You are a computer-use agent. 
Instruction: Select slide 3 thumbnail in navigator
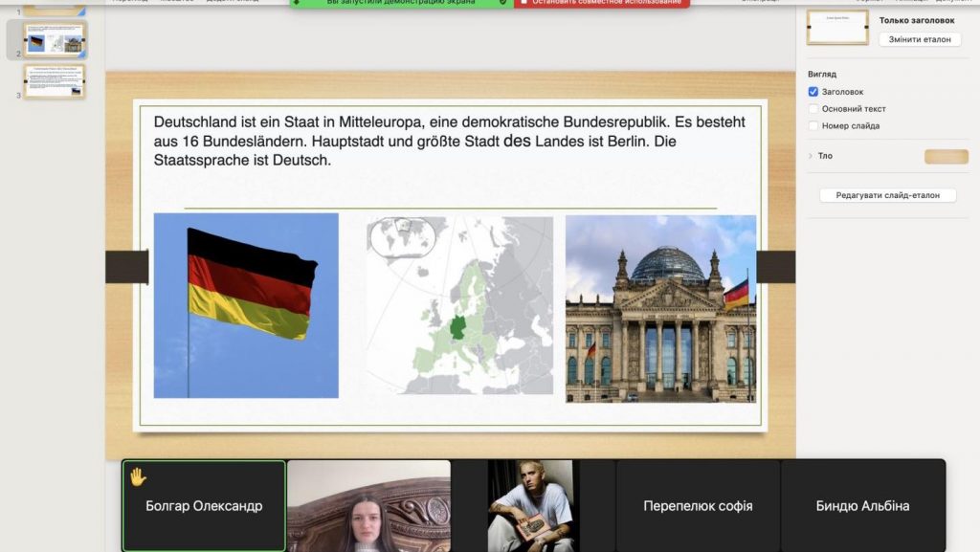click(55, 81)
